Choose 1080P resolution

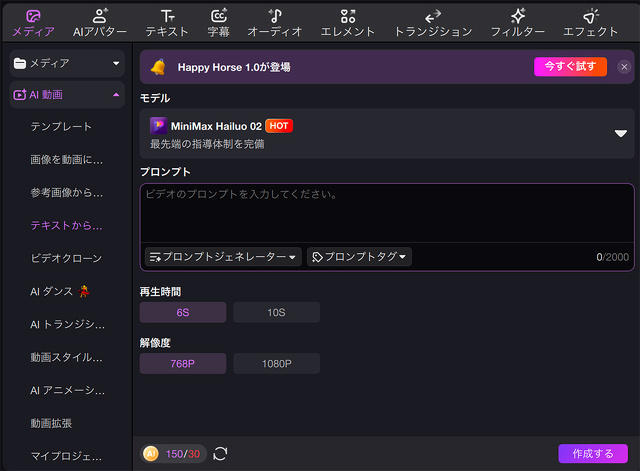coord(276,364)
